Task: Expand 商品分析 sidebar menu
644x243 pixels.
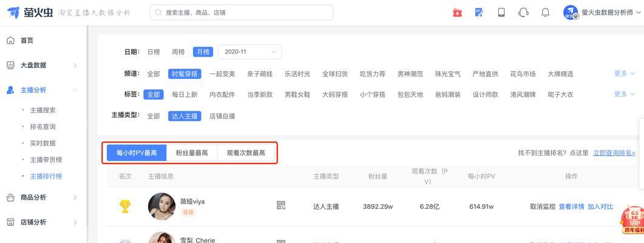Action: click(75, 197)
